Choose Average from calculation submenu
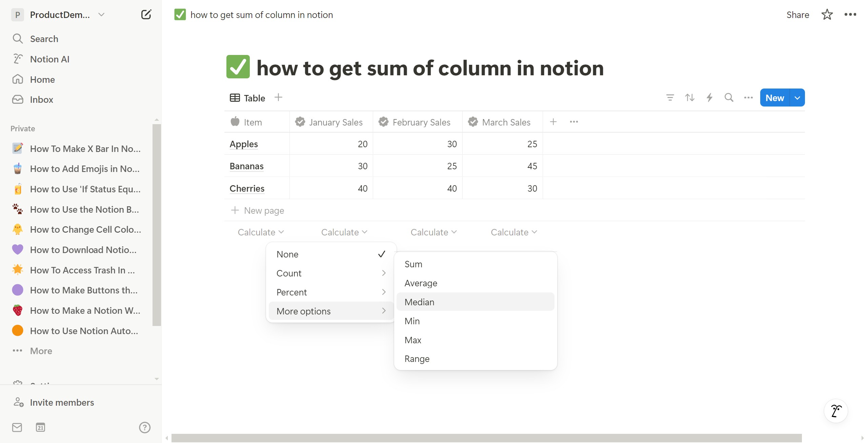 tap(475, 283)
